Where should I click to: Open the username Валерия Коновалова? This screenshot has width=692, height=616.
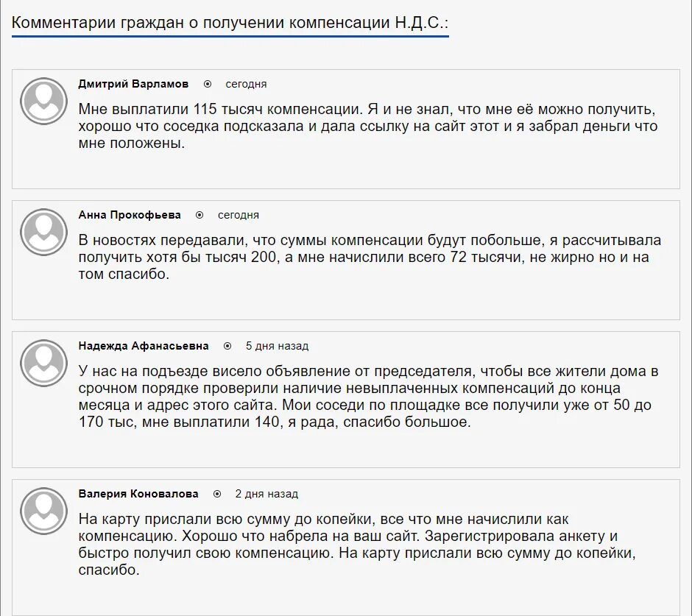[x=138, y=494]
